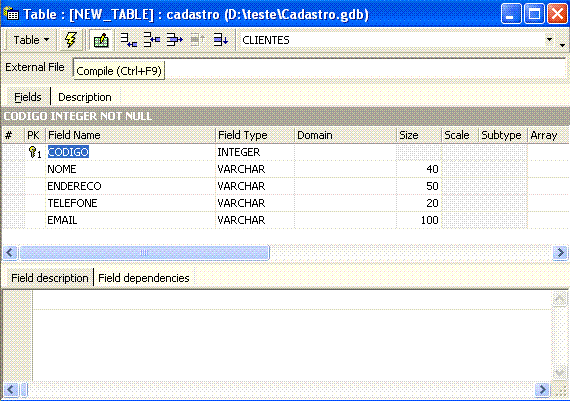Open the Table dropdown menu
This screenshot has height=401, width=570.
(31, 40)
